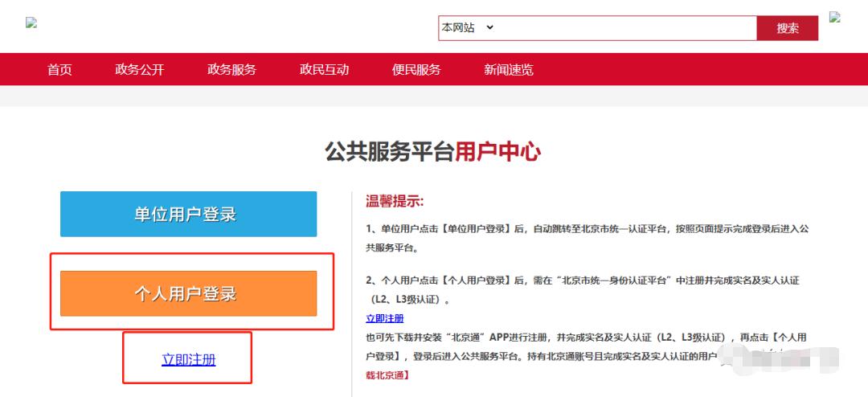868x397 pixels.
Task: Click the 公共服务平台用户中心 heading
Action: click(x=433, y=152)
